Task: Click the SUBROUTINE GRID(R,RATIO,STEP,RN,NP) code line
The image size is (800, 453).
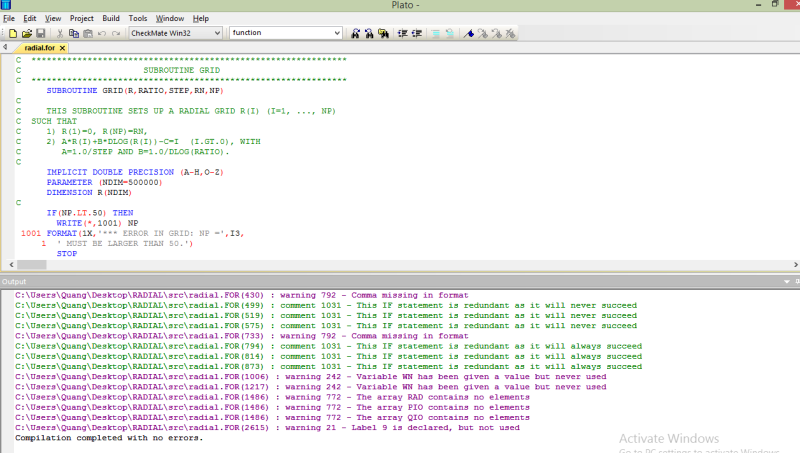Action: click(x=135, y=91)
